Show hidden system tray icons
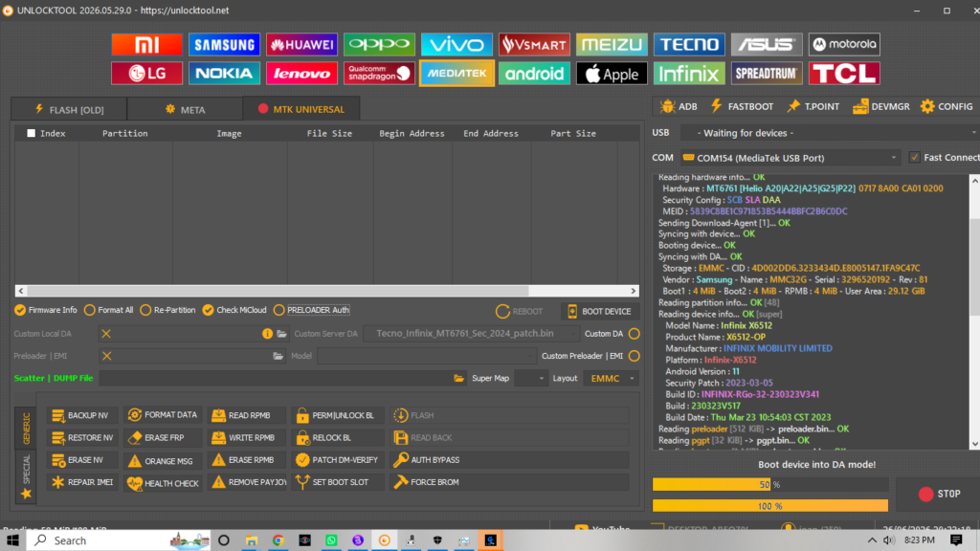Viewport: 980px width, 551px height. (x=872, y=540)
